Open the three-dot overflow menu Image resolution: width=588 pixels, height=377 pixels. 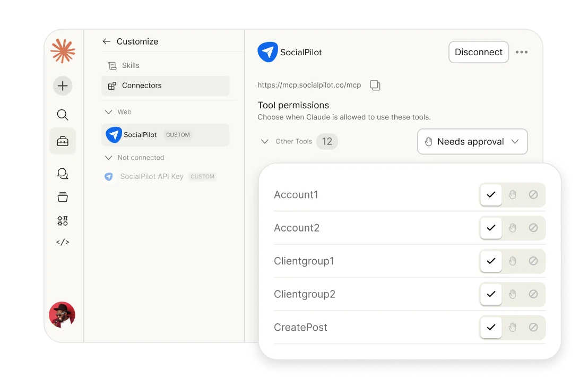[522, 52]
